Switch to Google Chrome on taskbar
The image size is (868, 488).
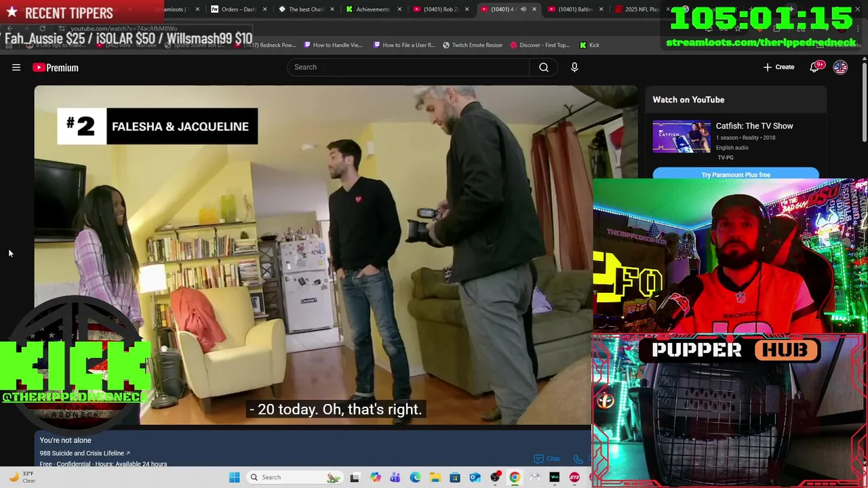tap(515, 477)
